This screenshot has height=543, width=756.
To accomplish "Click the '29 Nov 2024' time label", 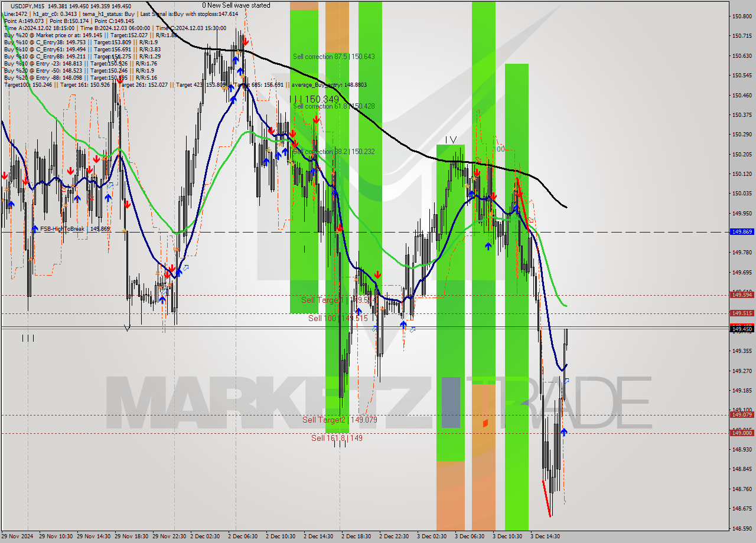I will coord(17,537).
